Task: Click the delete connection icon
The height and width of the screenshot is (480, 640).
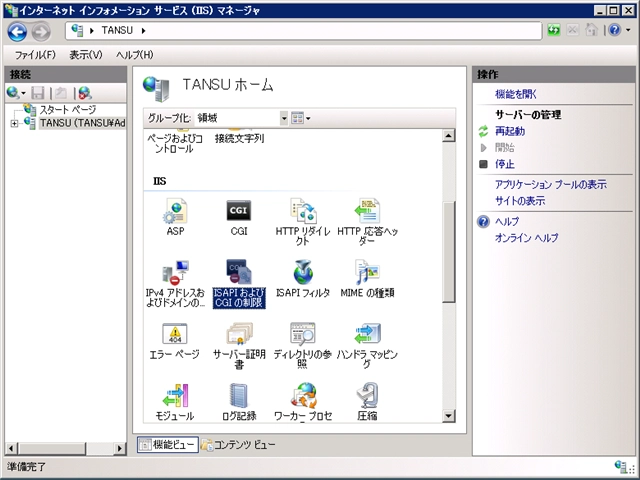Action: pyautogui.click(x=85, y=93)
